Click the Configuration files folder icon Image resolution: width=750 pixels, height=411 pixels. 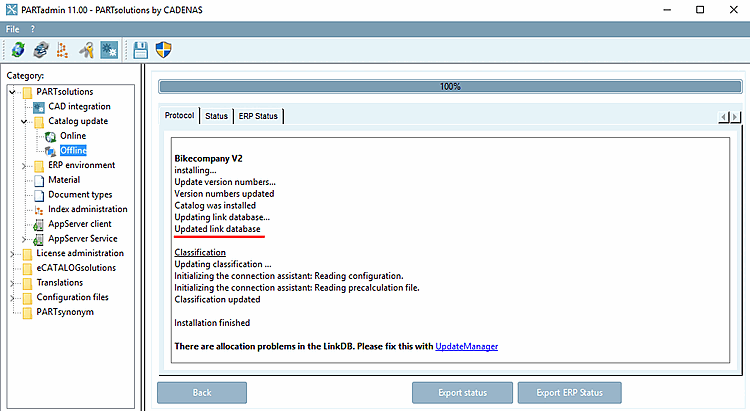[x=28, y=298]
